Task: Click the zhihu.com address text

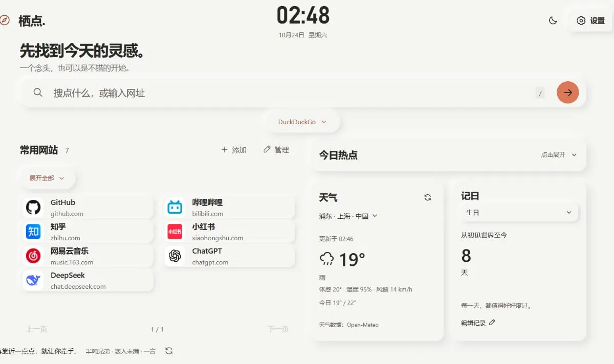Action: click(65, 238)
